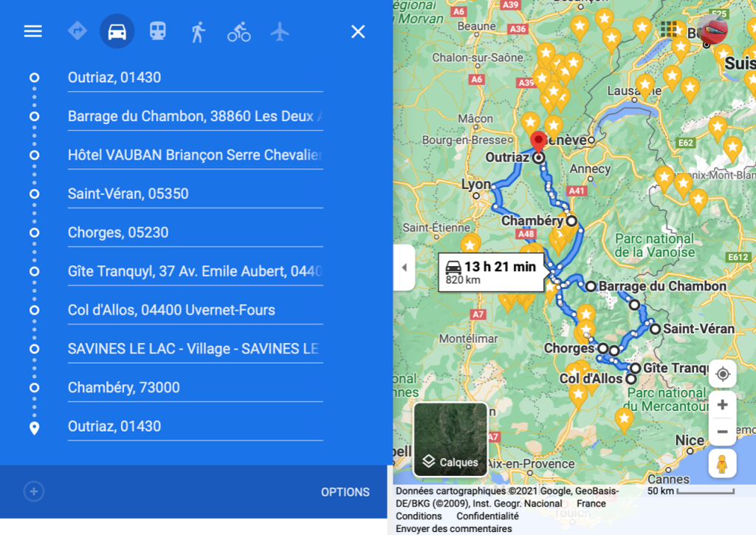Select best travel mode directions icon
The width and height of the screenshot is (756, 535).
pyautogui.click(x=77, y=31)
